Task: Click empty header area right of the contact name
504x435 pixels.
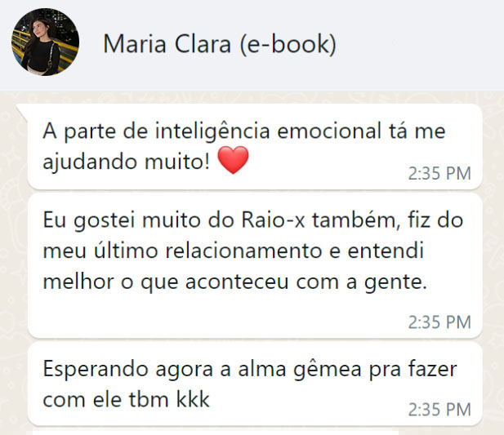Action: (x=418, y=43)
